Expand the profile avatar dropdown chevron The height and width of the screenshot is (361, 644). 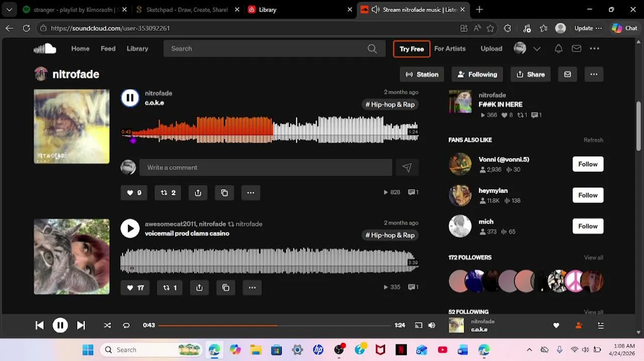point(537,49)
